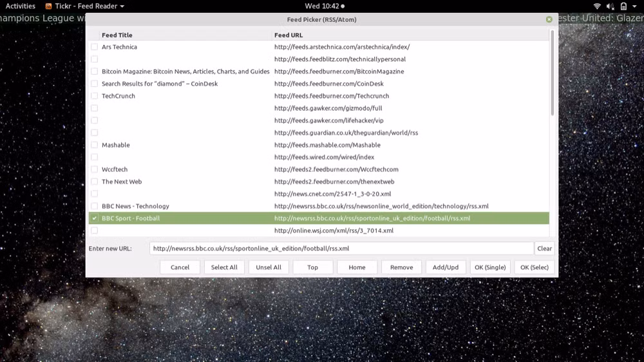Click the online.wsj.com 3_7014.xml URL
644x362 pixels.
pos(334,231)
